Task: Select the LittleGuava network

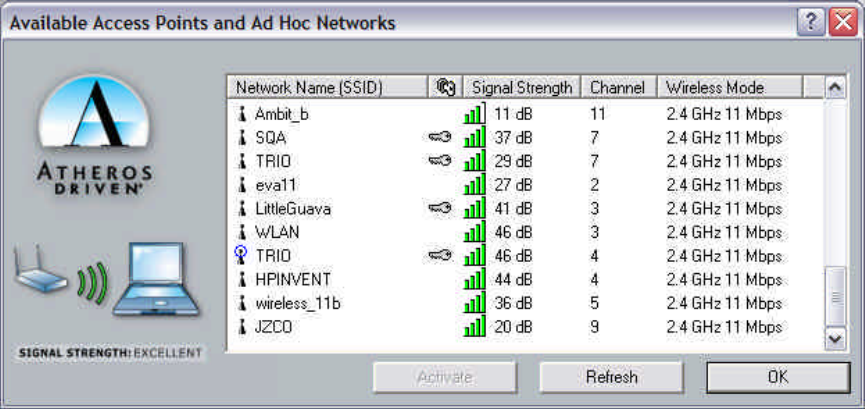Action: click(x=292, y=209)
